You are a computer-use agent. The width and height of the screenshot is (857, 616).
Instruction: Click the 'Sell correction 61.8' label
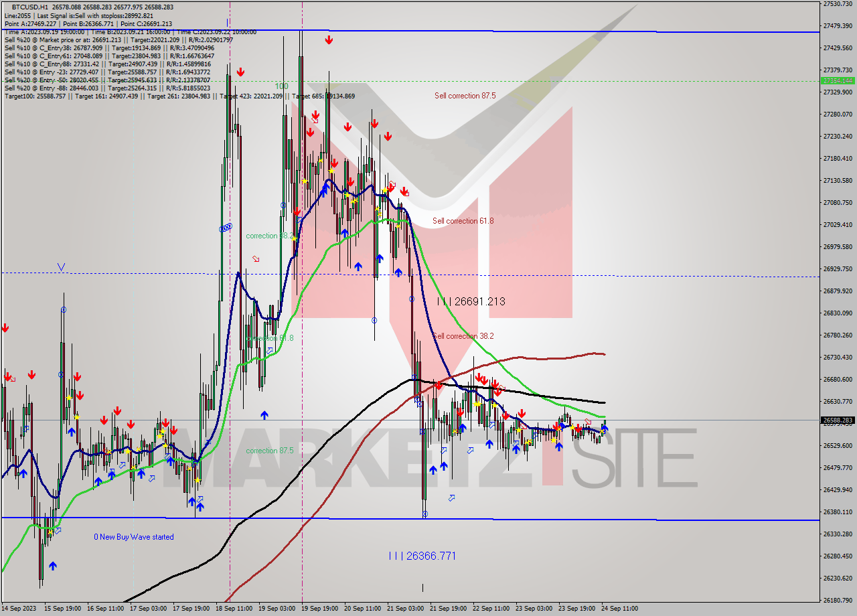tap(463, 221)
